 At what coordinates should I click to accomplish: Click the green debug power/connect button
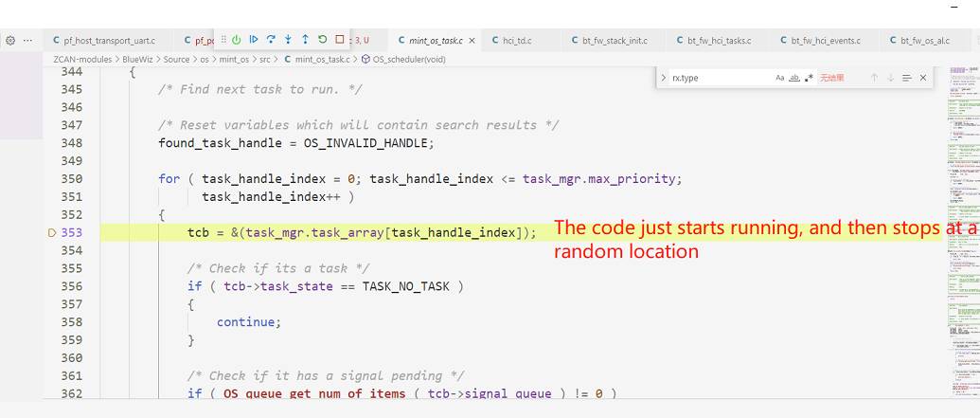(237, 40)
